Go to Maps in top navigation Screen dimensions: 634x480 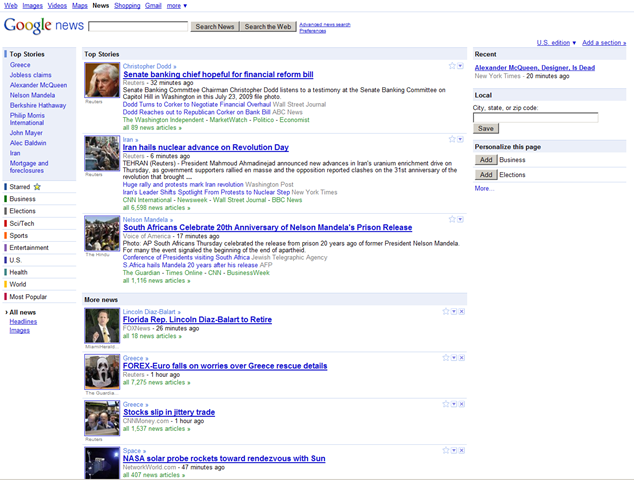80,6
